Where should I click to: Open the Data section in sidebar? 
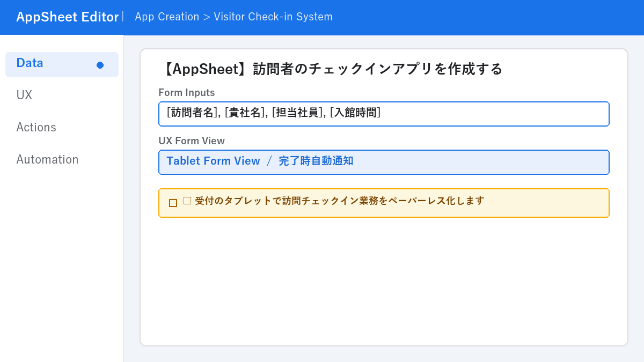(x=62, y=64)
